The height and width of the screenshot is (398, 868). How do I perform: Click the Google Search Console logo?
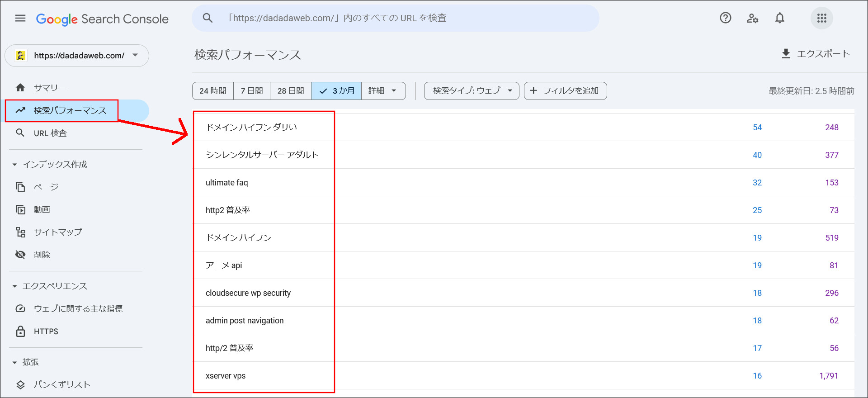point(102,19)
